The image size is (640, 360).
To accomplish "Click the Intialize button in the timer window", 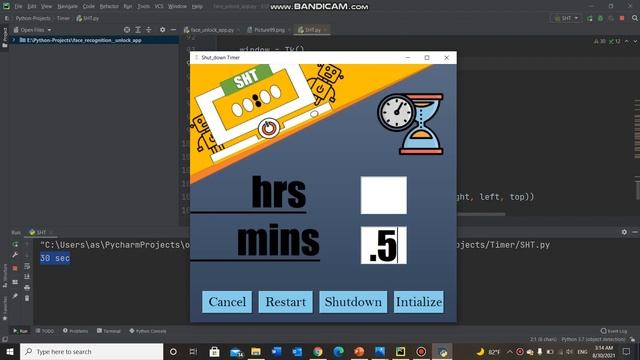I will pos(419,302).
